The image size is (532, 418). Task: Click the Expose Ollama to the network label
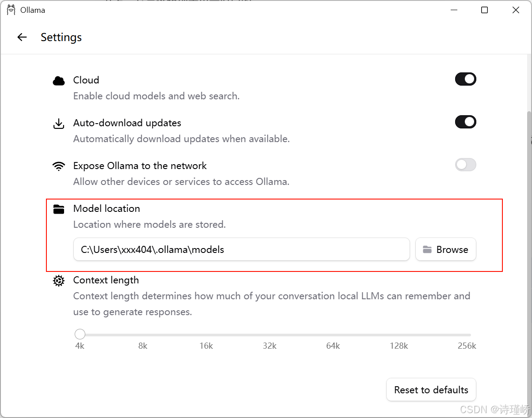click(140, 166)
